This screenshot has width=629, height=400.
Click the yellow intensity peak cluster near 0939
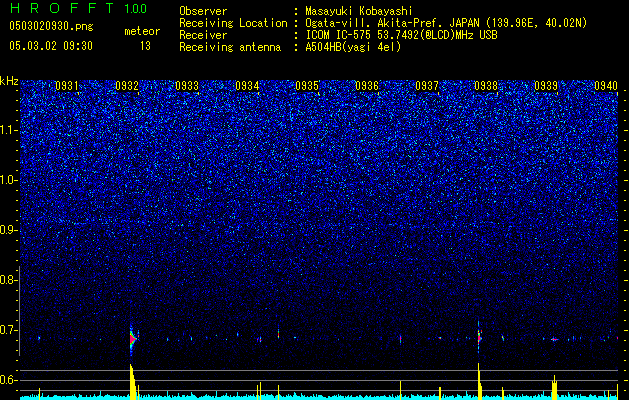(x=554, y=387)
